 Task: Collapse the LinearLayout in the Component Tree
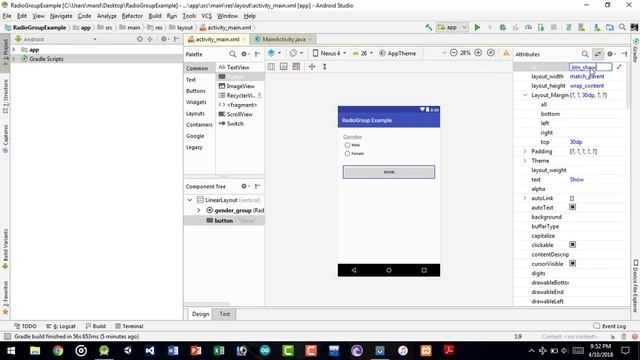[190, 200]
